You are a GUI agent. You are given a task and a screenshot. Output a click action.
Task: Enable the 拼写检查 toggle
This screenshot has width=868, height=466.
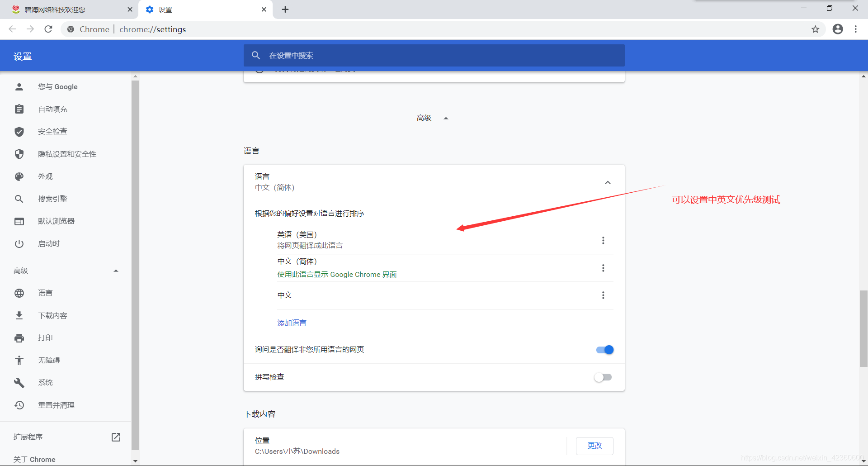tap(603, 377)
